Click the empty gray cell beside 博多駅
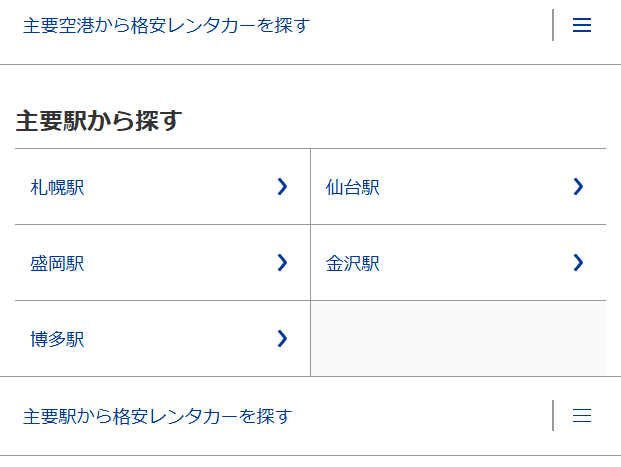The height and width of the screenshot is (467, 621). point(458,339)
